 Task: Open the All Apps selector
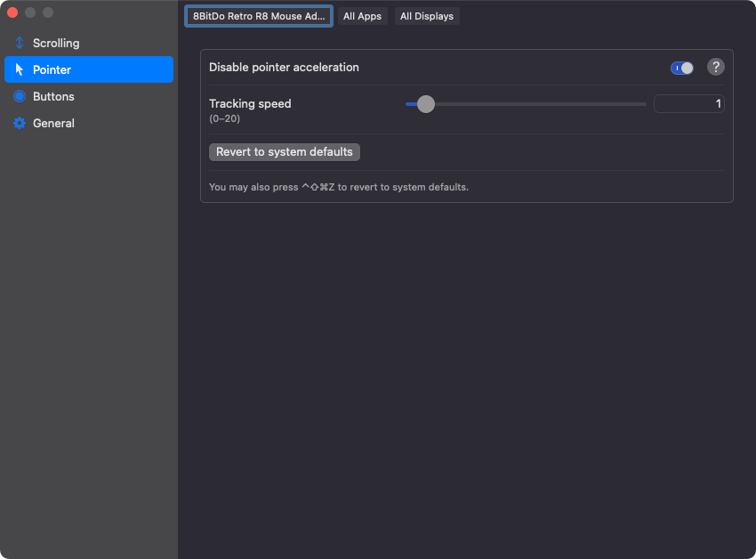click(x=362, y=16)
